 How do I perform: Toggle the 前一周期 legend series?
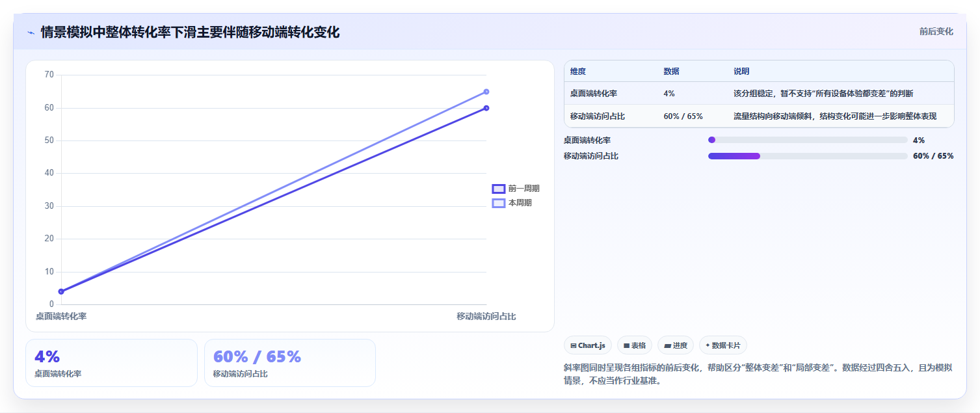tap(516, 189)
